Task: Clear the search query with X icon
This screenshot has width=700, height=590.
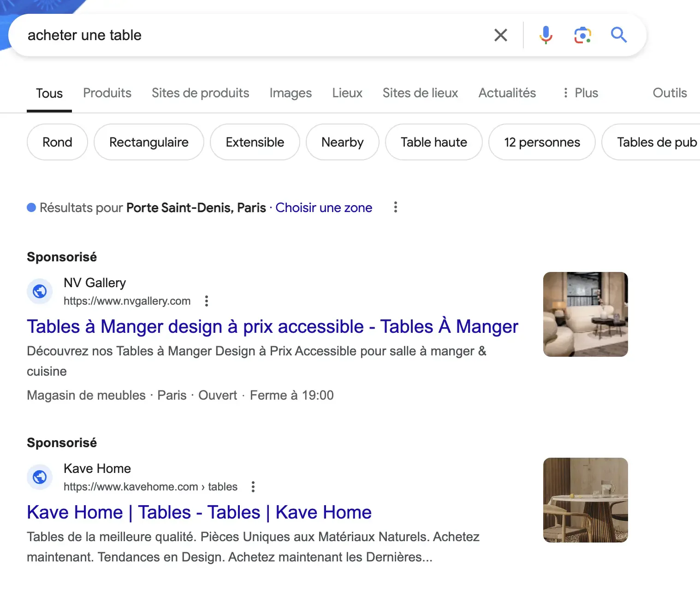Action: tap(500, 35)
